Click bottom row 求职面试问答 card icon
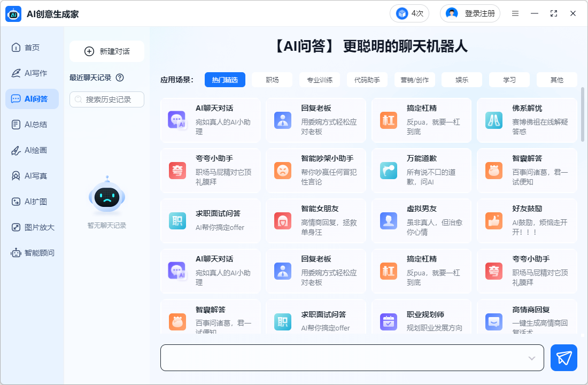 click(283, 321)
